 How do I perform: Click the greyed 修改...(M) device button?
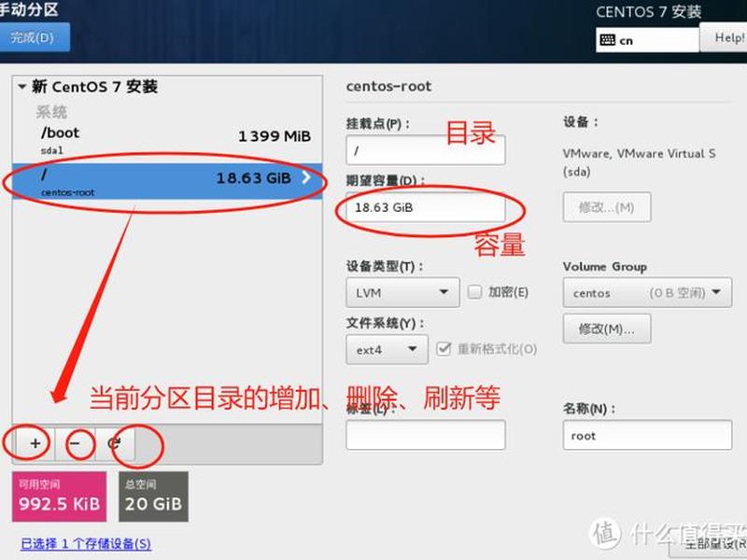(606, 207)
